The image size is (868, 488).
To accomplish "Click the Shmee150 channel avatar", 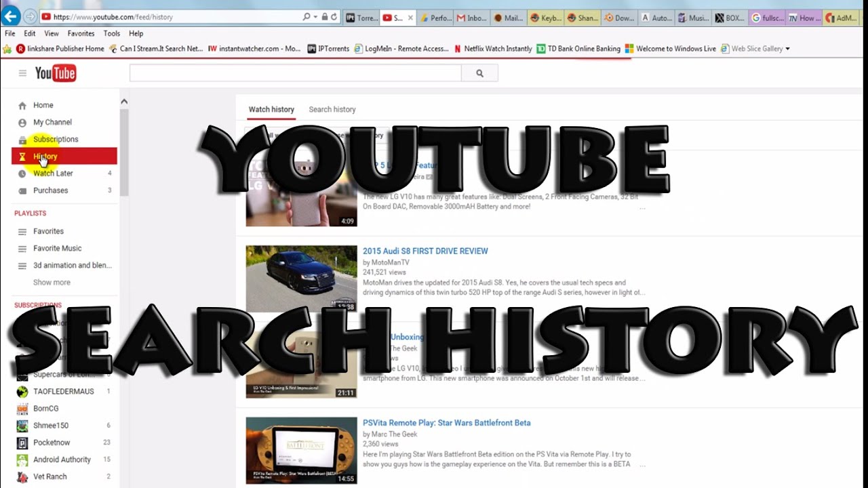I will [22, 426].
